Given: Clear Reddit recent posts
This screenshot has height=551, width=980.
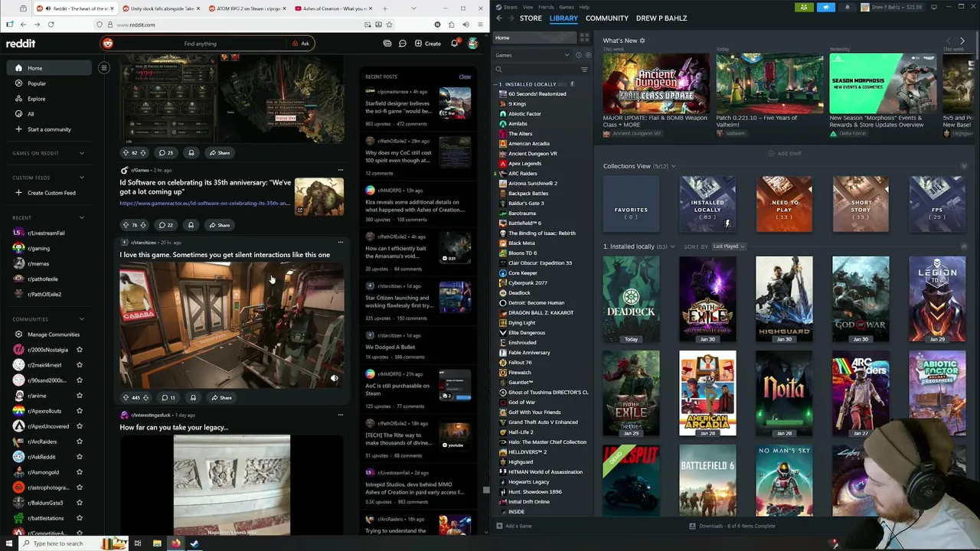Looking at the screenshot, I should pyautogui.click(x=465, y=77).
